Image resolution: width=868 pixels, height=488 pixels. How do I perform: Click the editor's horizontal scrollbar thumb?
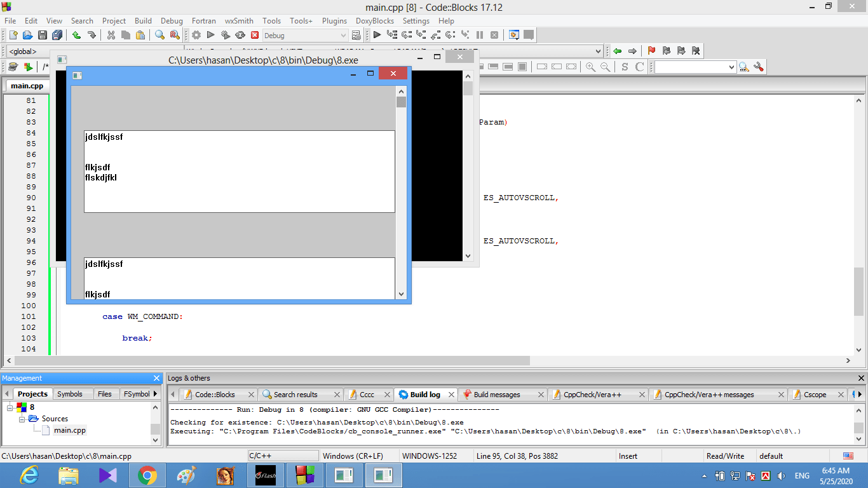(273, 360)
